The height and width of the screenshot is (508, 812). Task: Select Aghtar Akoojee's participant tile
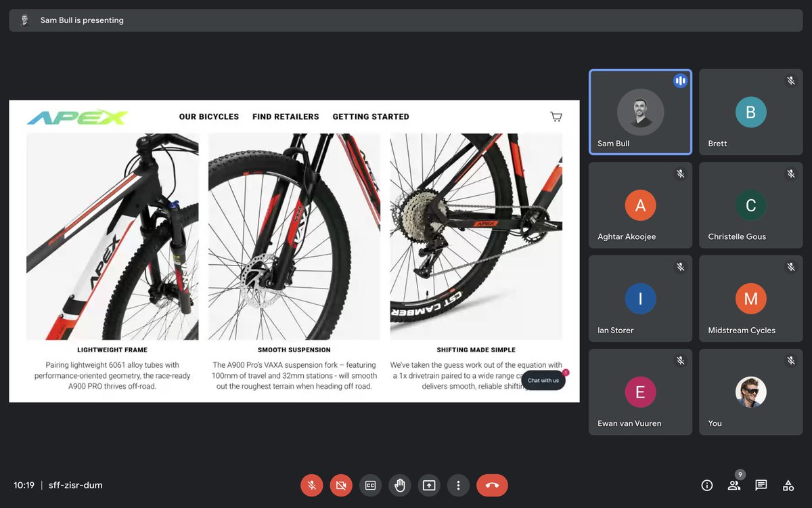[640, 205]
